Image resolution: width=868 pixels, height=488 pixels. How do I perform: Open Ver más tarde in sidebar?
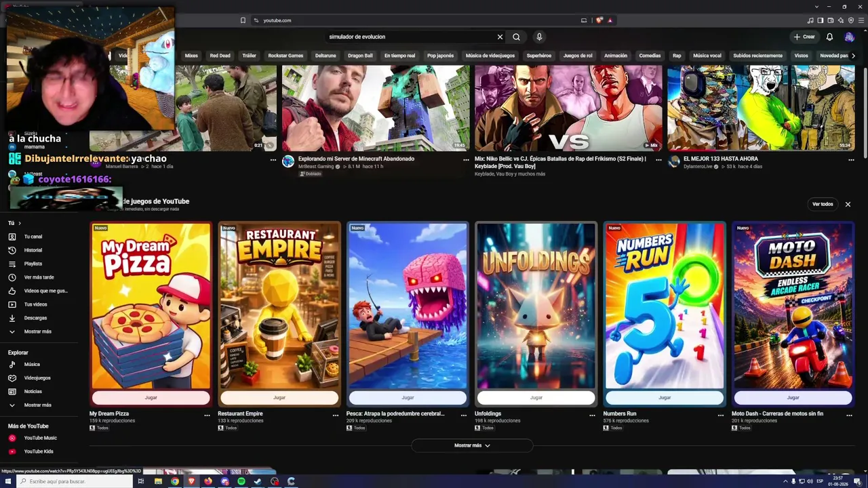[39, 277]
